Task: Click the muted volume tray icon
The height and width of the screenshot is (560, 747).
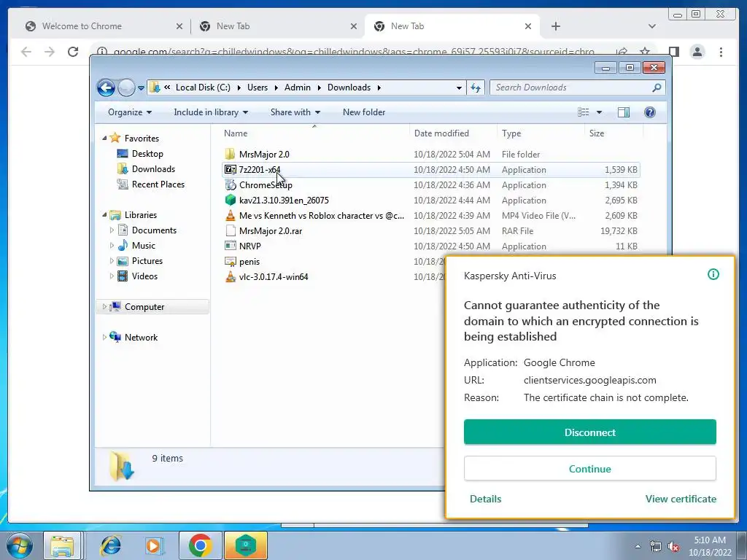Action: (x=673, y=546)
